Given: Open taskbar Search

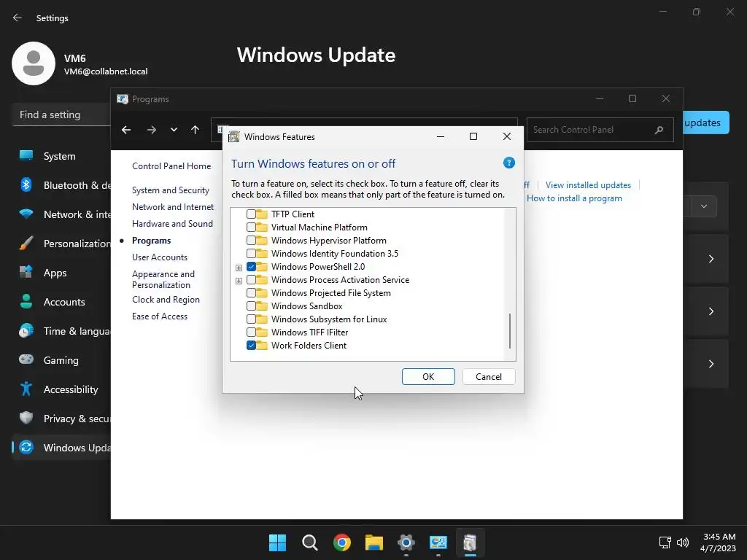Looking at the screenshot, I should click(309, 542).
